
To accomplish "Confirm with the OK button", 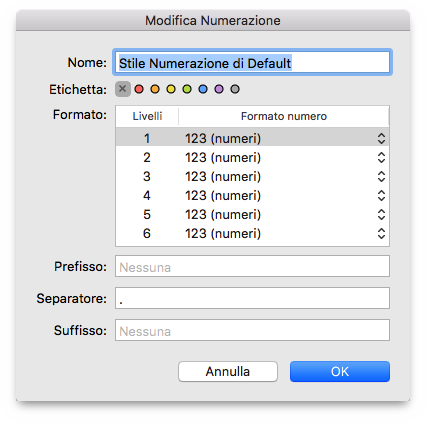I will [340, 371].
